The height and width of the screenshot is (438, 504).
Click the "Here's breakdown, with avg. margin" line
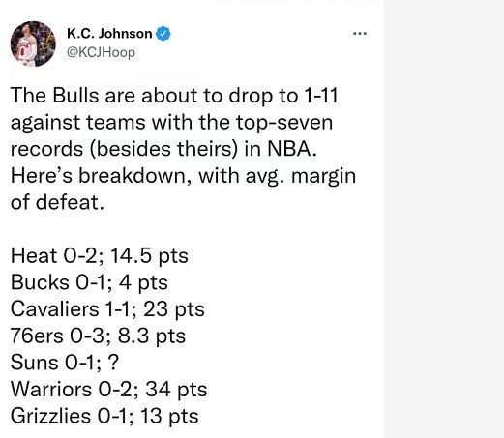coord(183,176)
